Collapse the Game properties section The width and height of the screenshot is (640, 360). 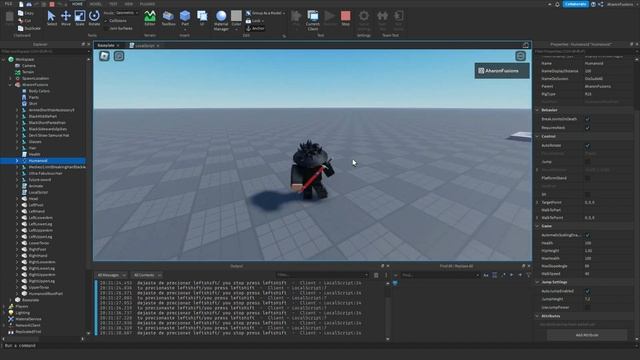pos(537,226)
